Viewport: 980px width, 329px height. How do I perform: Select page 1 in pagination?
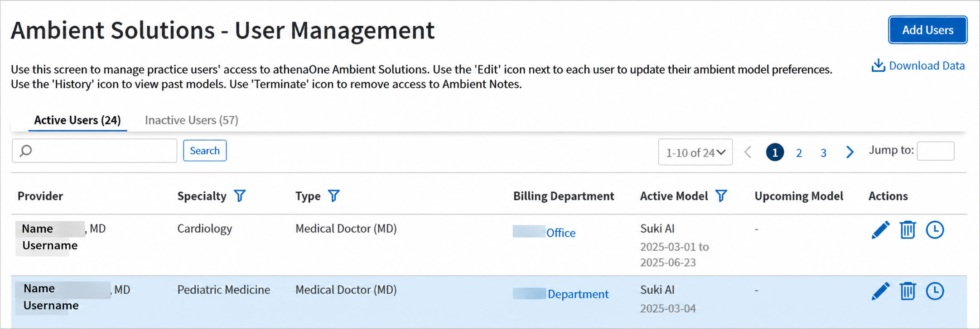[775, 153]
